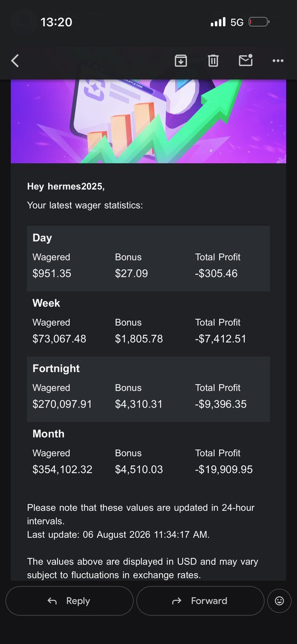Tap the Day statistics heading
This screenshot has width=297, height=644.
coord(42,238)
